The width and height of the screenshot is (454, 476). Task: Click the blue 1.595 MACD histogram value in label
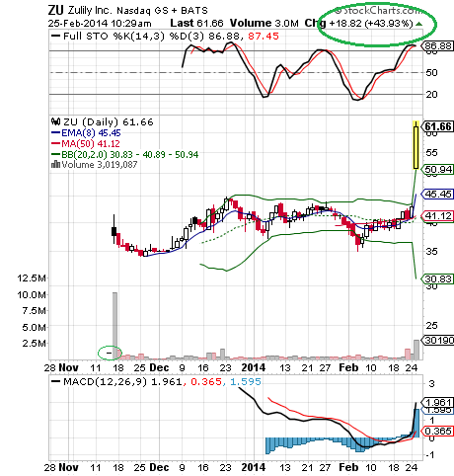coord(246,382)
